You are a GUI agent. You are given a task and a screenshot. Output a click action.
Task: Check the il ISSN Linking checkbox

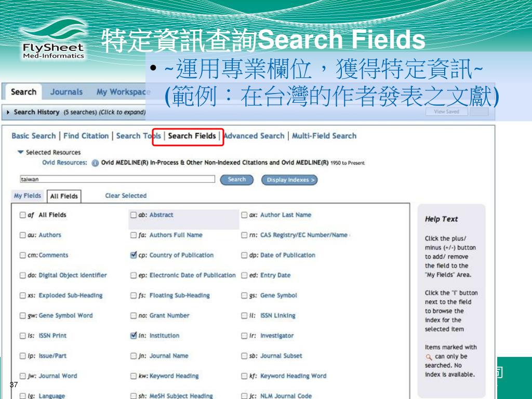click(x=244, y=315)
